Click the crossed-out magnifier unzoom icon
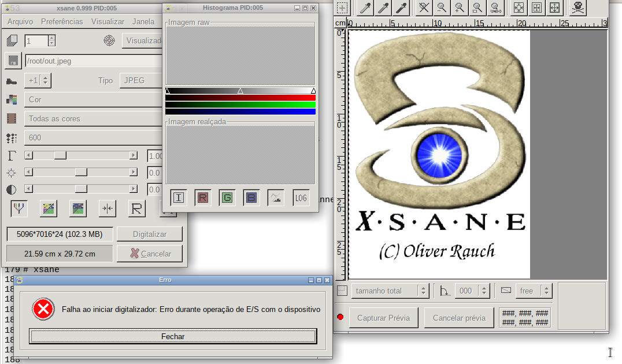 [424, 8]
